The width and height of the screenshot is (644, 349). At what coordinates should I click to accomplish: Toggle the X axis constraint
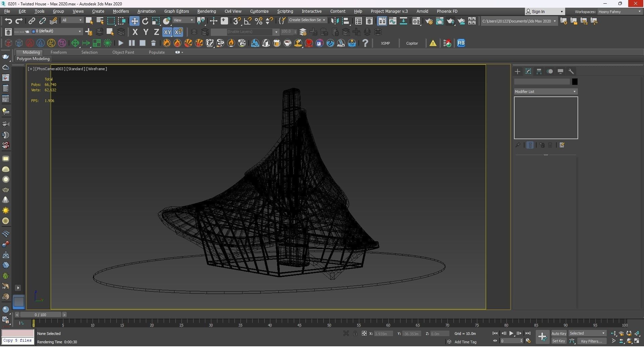pyautogui.click(x=135, y=32)
